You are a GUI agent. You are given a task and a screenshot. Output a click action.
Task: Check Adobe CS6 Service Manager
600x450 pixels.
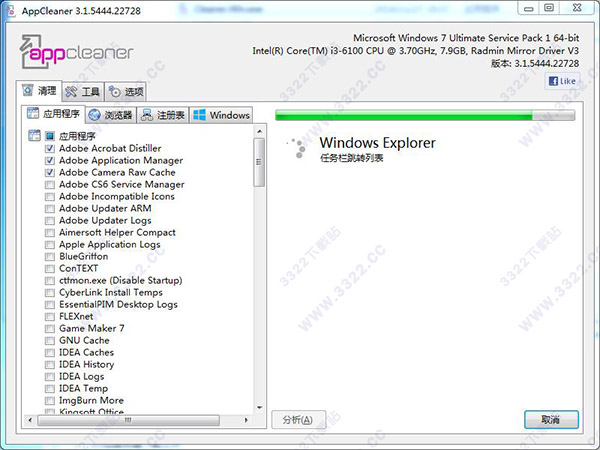(50, 184)
